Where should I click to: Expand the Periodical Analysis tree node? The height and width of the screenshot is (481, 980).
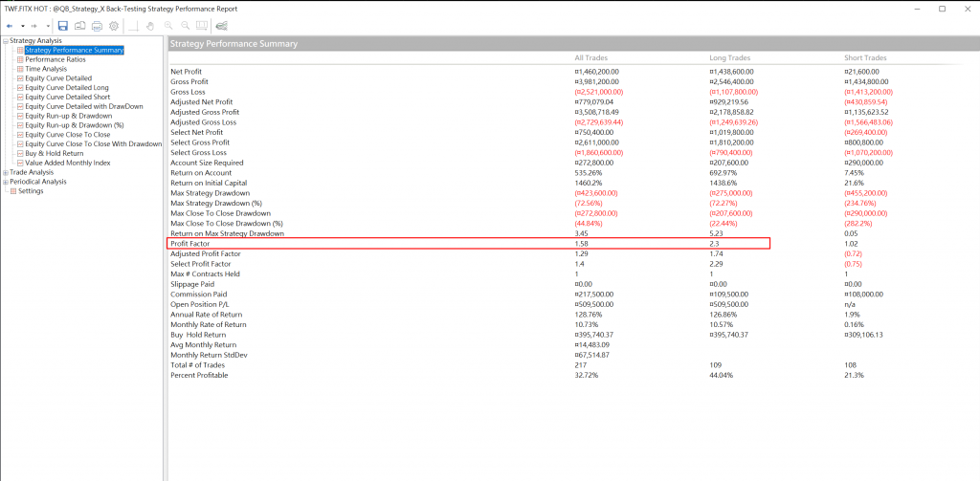coord(5,182)
